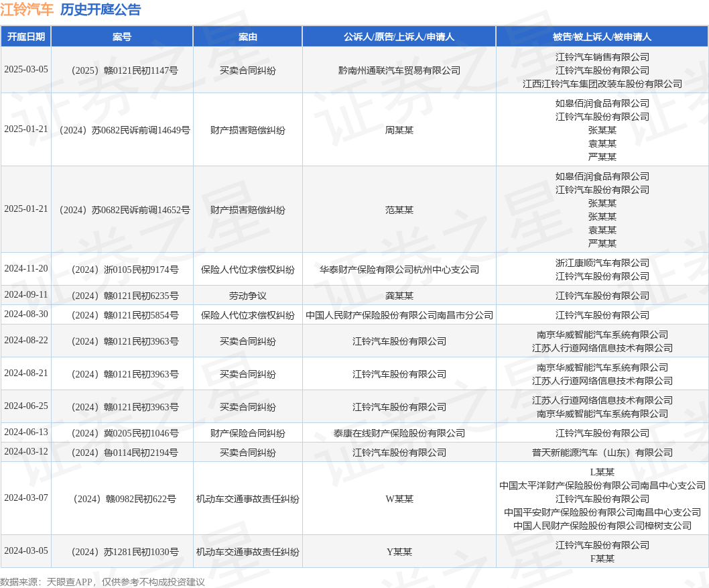This screenshot has width=709, height=588.
Task: Select the 开庭日期 column header
Action: click(x=25, y=37)
